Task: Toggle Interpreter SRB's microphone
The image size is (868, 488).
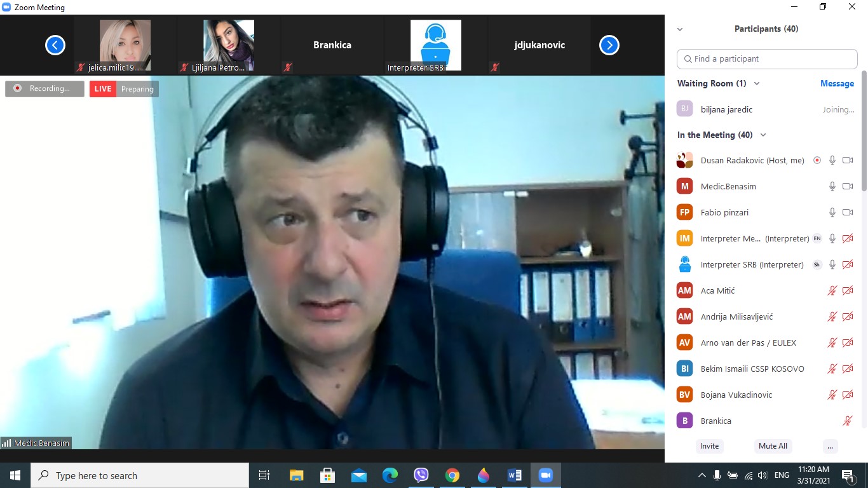Action: click(832, 264)
